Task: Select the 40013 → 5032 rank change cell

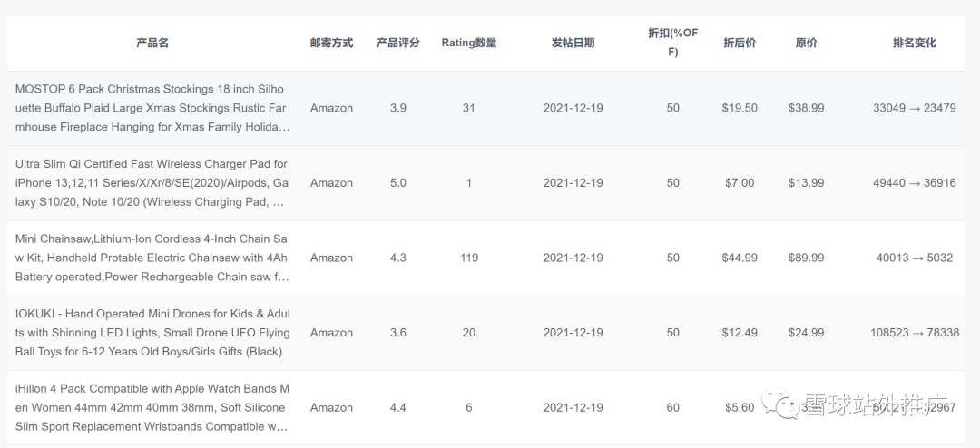Action: pos(914,258)
